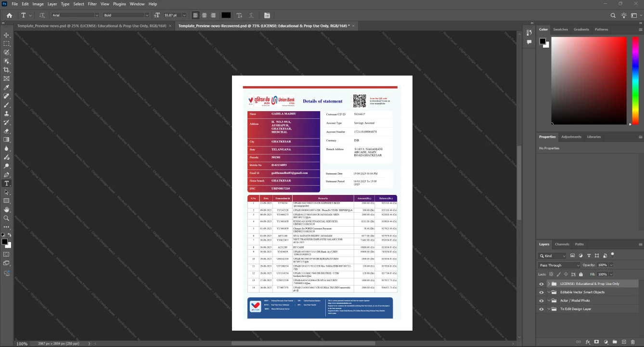Hide the LICENSE: Educational & Prop Use Only group
The image size is (644, 347).
(541, 284)
